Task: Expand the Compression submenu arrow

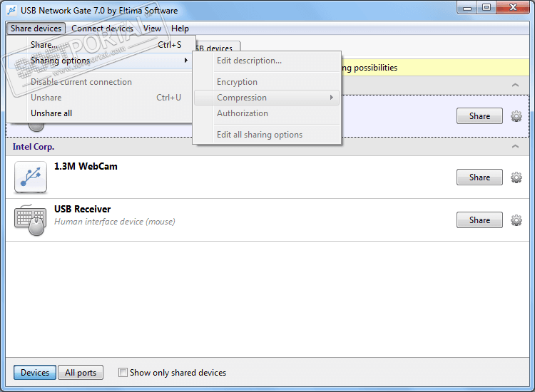Action: coord(331,98)
